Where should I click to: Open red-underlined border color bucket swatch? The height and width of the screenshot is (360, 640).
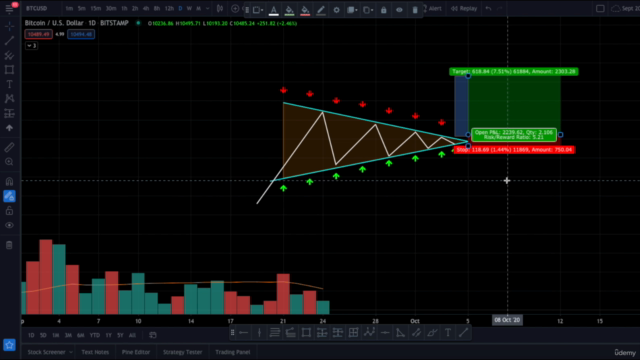coord(305,10)
